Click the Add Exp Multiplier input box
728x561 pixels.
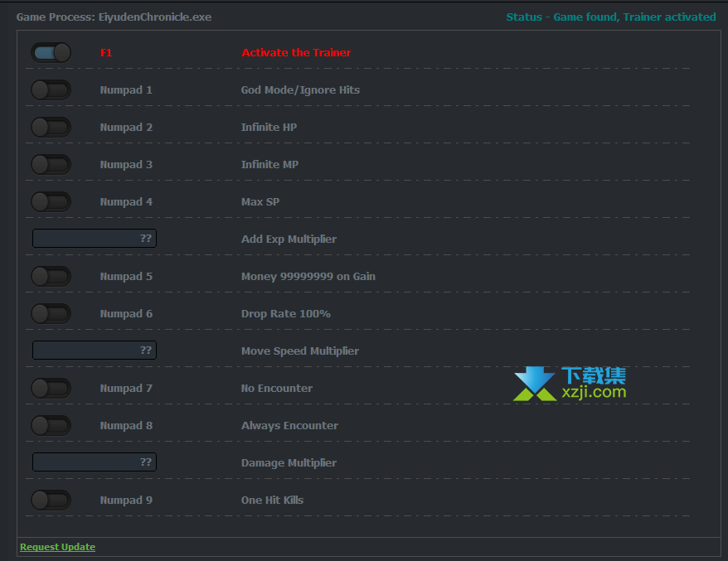pyautogui.click(x=94, y=239)
